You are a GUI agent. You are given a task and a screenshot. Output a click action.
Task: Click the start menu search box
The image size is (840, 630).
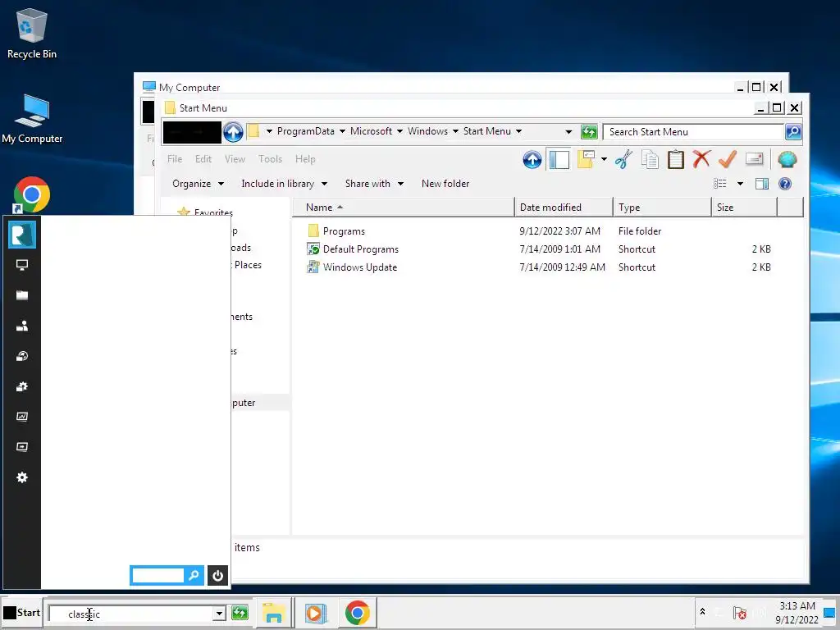(x=157, y=575)
